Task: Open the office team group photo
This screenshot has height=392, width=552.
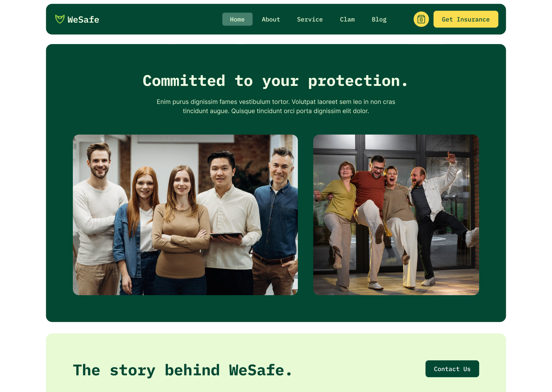Action: click(185, 215)
